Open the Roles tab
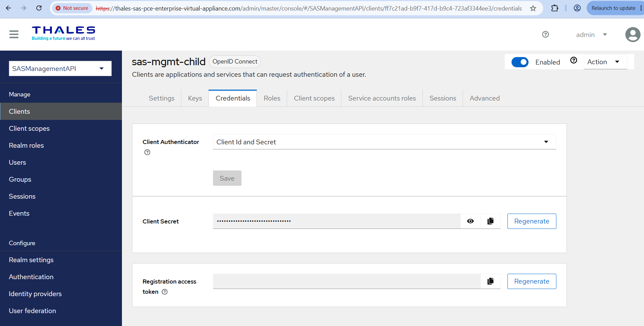Viewport: 644px width, 326px height. (x=272, y=98)
